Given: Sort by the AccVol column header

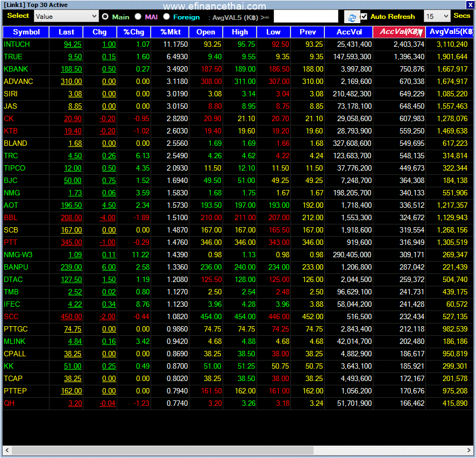Looking at the screenshot, I should pos(349,32).
